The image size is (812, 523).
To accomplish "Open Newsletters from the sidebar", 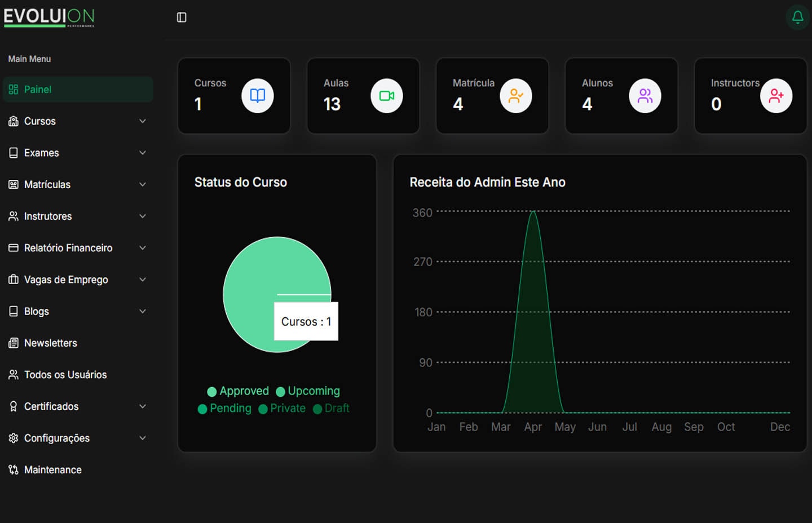I will pos(78,343).
